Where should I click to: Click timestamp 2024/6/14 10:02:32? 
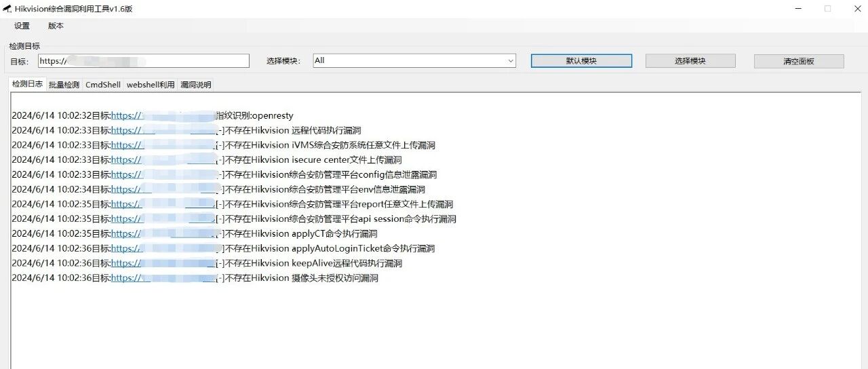(x=51, y=116)
